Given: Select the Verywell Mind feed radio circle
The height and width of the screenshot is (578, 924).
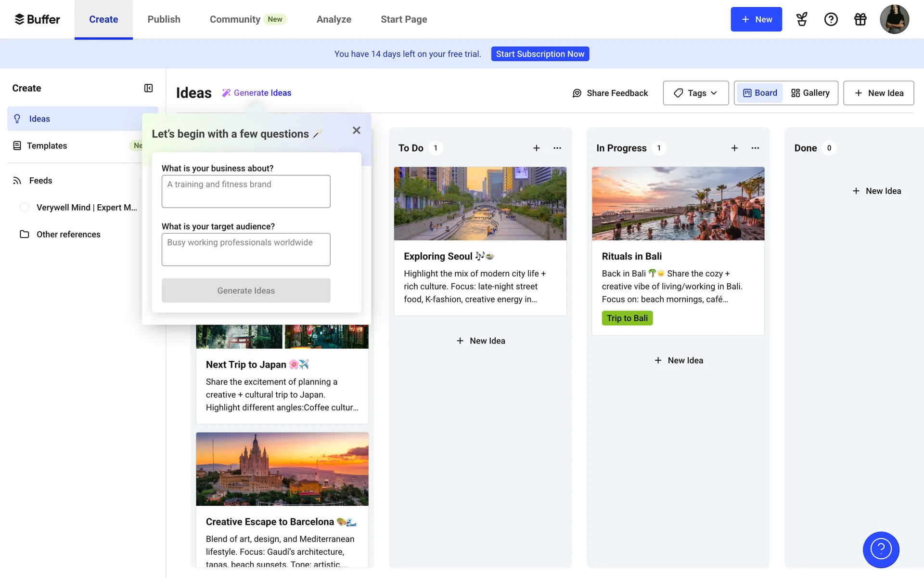Looking at the screenshot, I should tap(25, 208).
